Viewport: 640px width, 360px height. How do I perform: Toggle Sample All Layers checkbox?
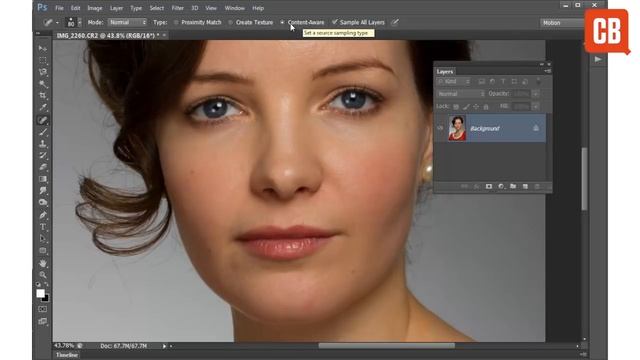pyautogui.click(x=335, y=22)
